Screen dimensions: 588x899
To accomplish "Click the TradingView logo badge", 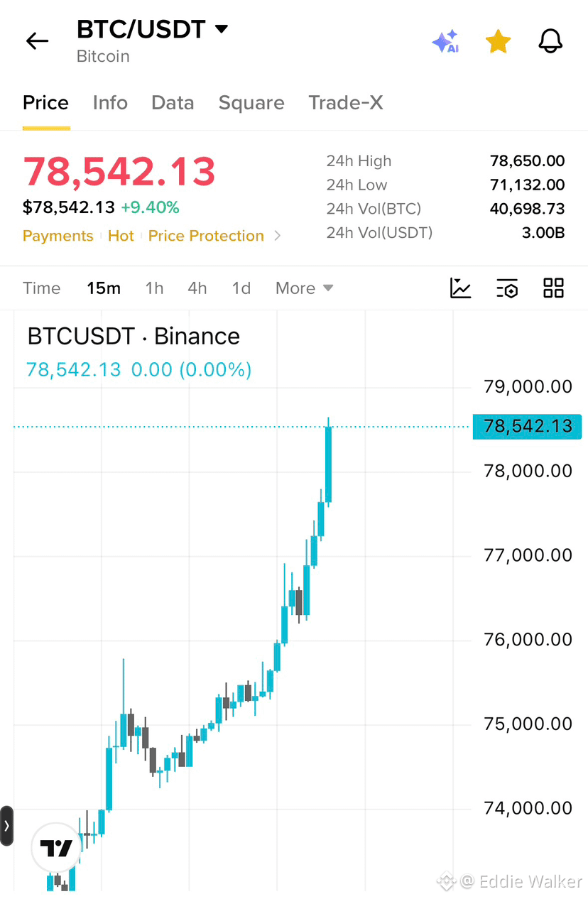I will click(x=57, y=848).
